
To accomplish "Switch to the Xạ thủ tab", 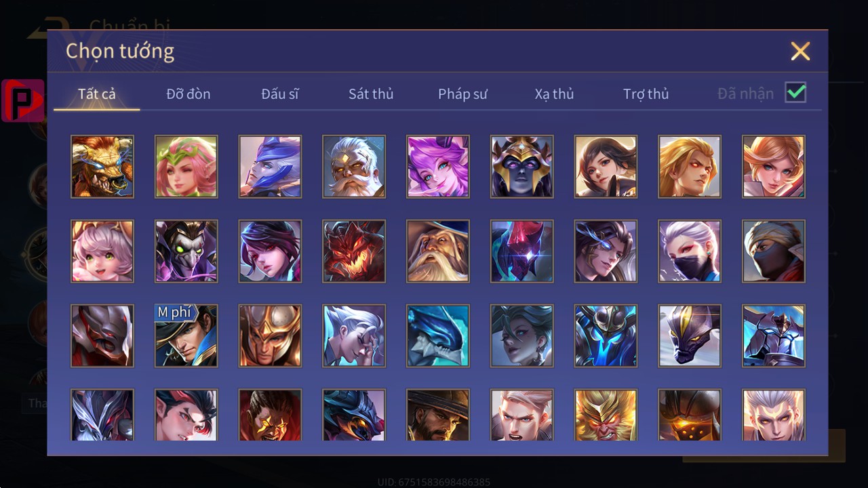I will point(554,94).
